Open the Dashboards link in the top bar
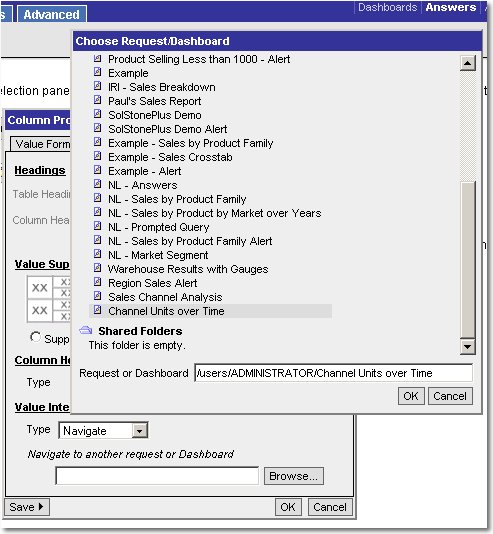This screenshot has height=534, width=493. tap(387, 7)
